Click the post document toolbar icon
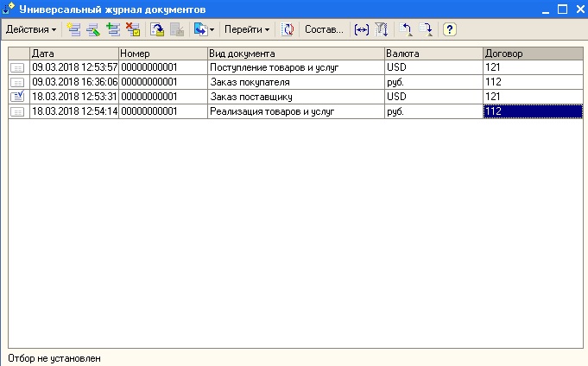 point(157,29)
